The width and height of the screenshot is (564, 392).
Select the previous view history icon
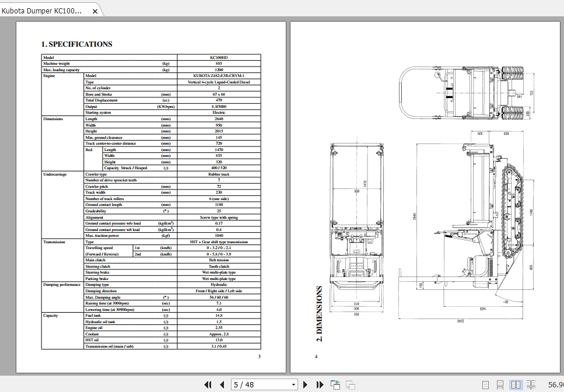335,385
